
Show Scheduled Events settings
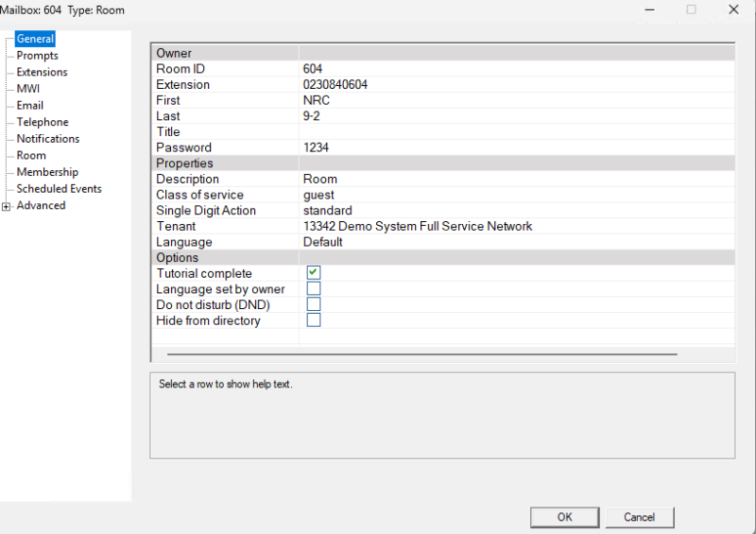click(59, 189)
